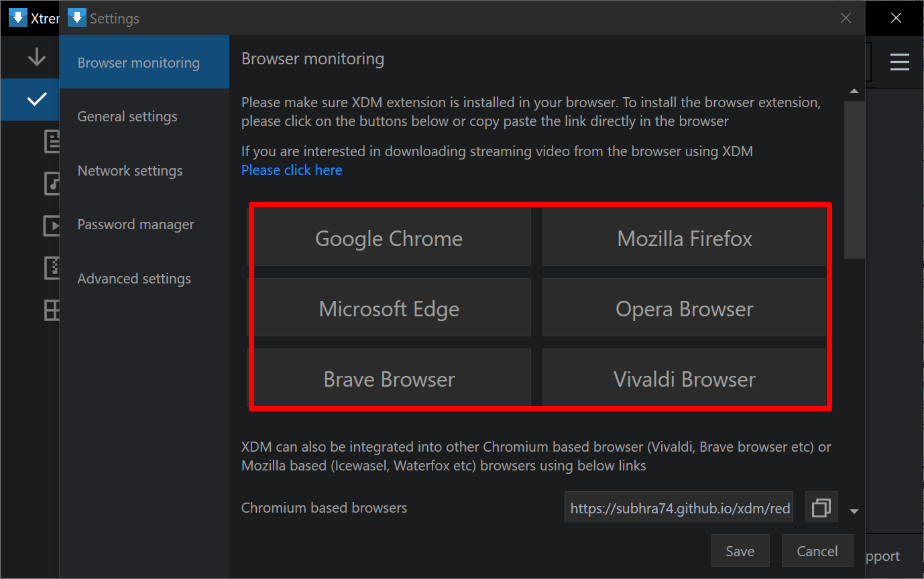Save the browser monitoring settings
924x579 pixels.
740,550
